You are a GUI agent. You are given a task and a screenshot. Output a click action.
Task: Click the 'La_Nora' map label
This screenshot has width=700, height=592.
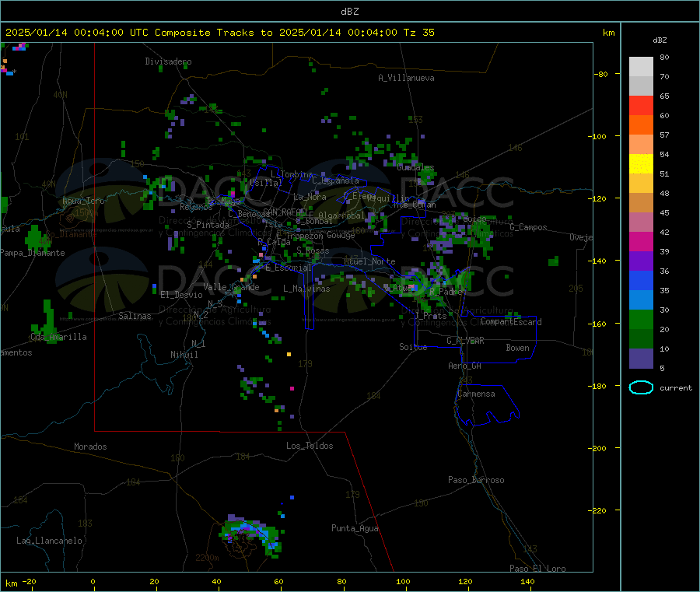[310, 197]
